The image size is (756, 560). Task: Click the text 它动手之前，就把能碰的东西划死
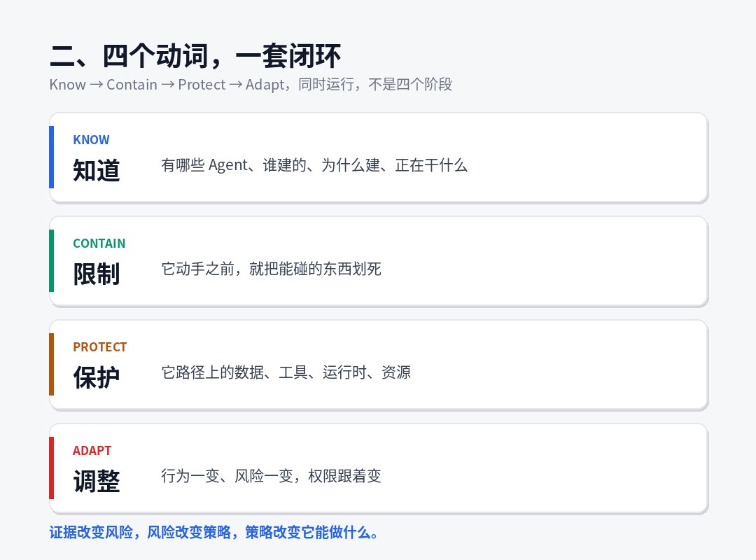(x=272, y=269)
